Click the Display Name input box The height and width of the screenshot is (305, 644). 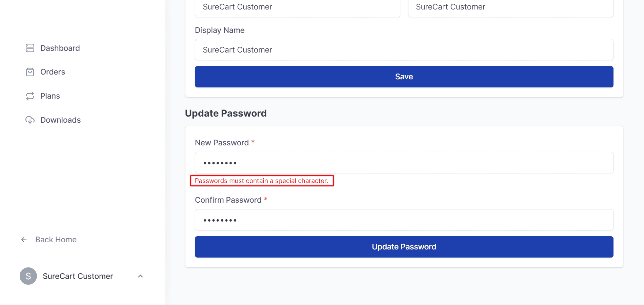pos(404,50)
